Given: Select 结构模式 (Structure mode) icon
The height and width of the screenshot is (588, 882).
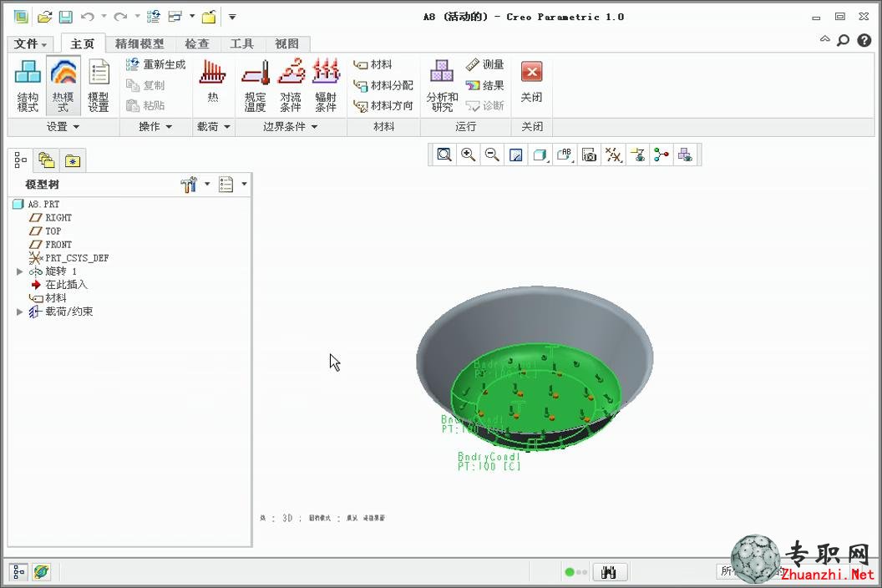Looking at the screenshot, I should pyautogui.click(x=28, y=85).
